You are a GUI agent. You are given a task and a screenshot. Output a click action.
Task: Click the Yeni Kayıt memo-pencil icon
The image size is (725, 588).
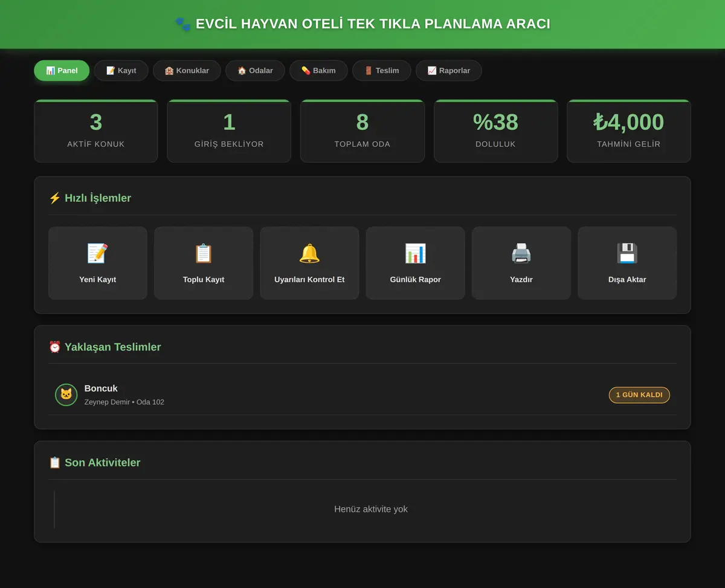(98, 253)
